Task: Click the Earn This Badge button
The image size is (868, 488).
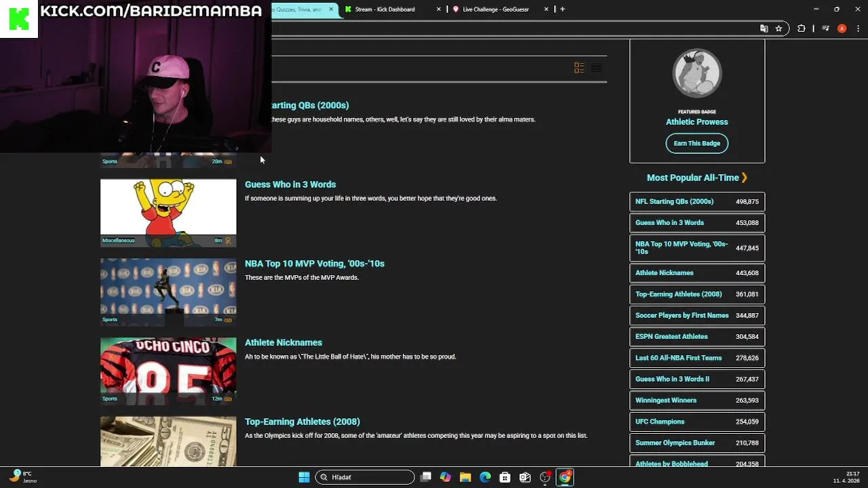Action: [697, 144]
